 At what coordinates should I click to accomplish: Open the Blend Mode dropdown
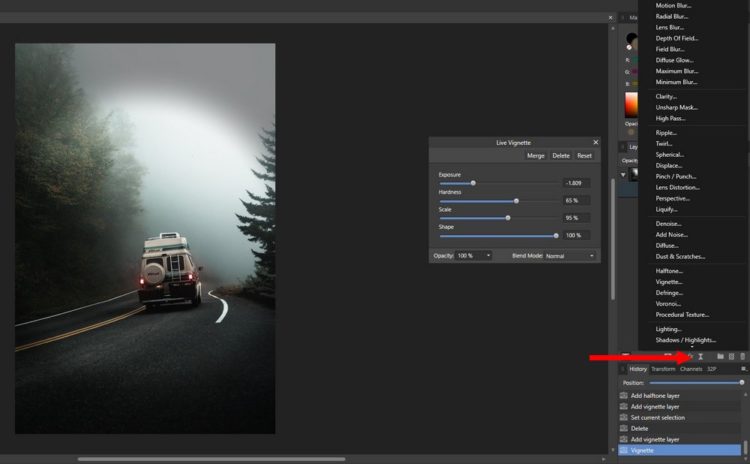569,256
